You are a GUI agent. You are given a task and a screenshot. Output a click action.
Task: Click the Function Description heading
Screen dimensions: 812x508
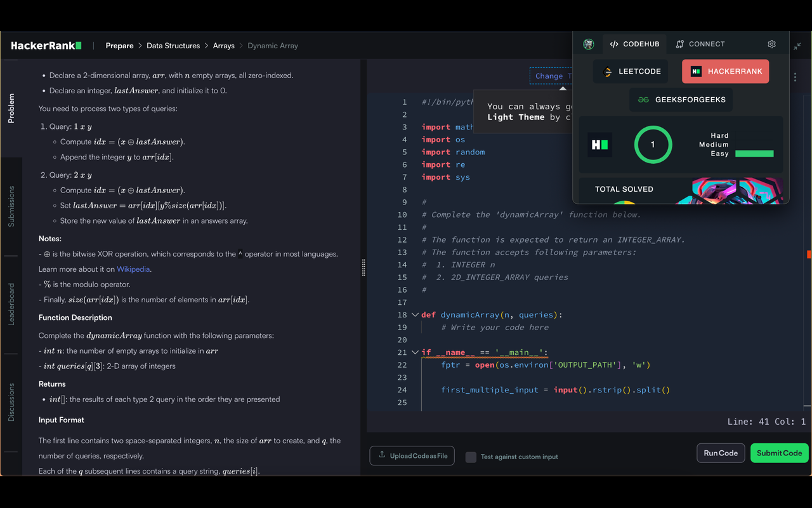coord(75,317)
